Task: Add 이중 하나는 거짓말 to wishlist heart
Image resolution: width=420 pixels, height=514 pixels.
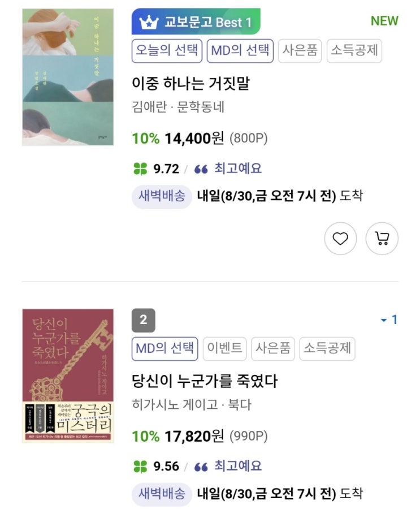Action: (x=340, y=239)
